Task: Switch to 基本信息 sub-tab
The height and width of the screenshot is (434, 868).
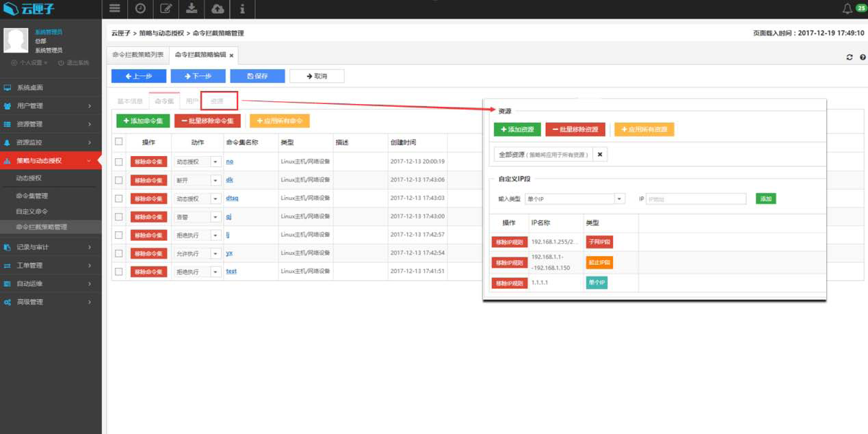Action: [130, 101]
